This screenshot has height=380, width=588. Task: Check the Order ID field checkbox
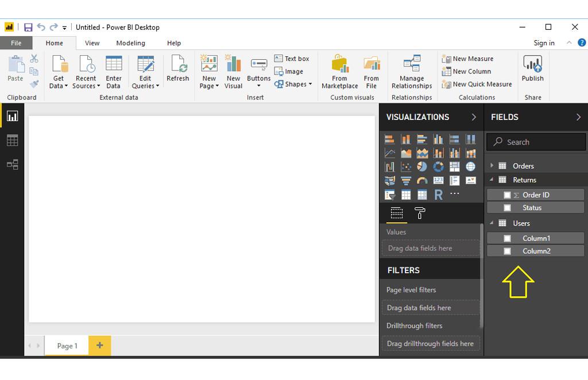pos(507,195)
